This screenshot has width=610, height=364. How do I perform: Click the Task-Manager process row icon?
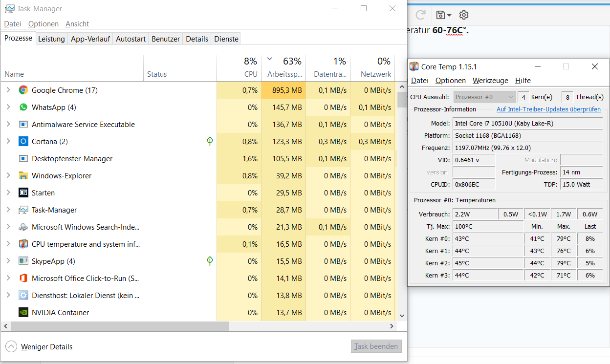pyautogui.click(x=23, y=210)
